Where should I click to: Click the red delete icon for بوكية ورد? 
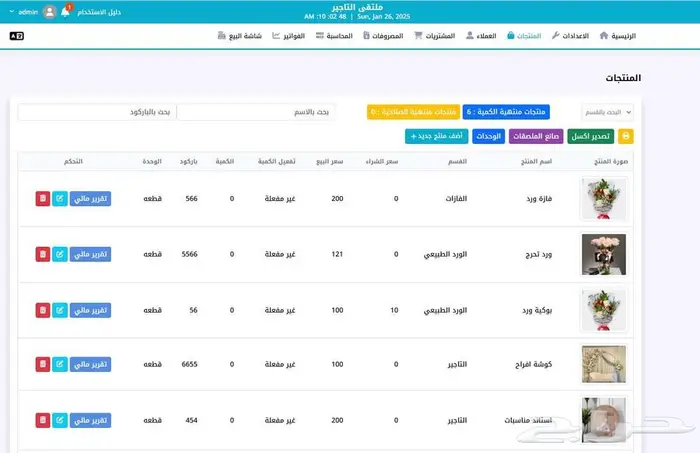click(42, 309)
